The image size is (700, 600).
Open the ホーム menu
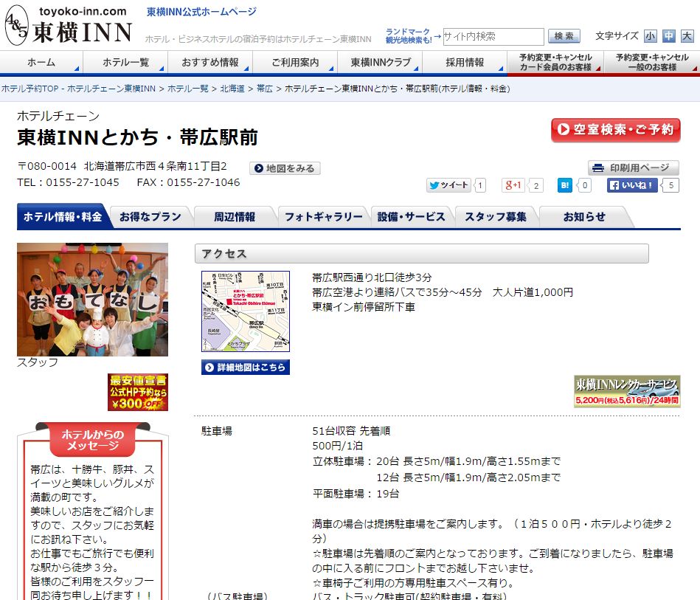pyautogui.click(x=41, y=62)
